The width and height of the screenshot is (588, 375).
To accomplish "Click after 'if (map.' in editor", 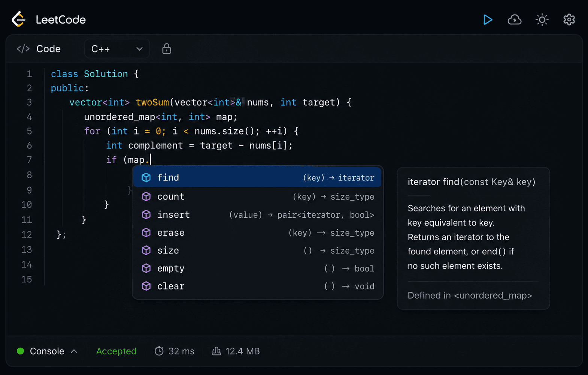I will 151,160.
